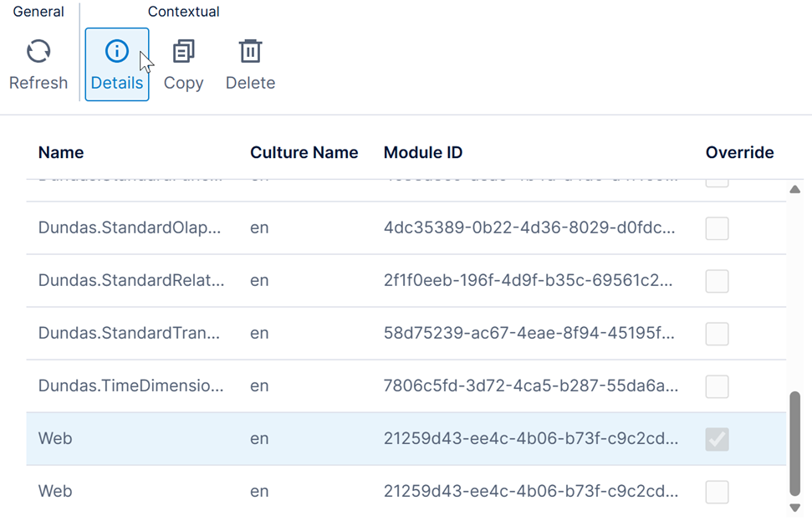
Task: Check Override for Dundas.StandardOlap row
Action: (716, 228)
